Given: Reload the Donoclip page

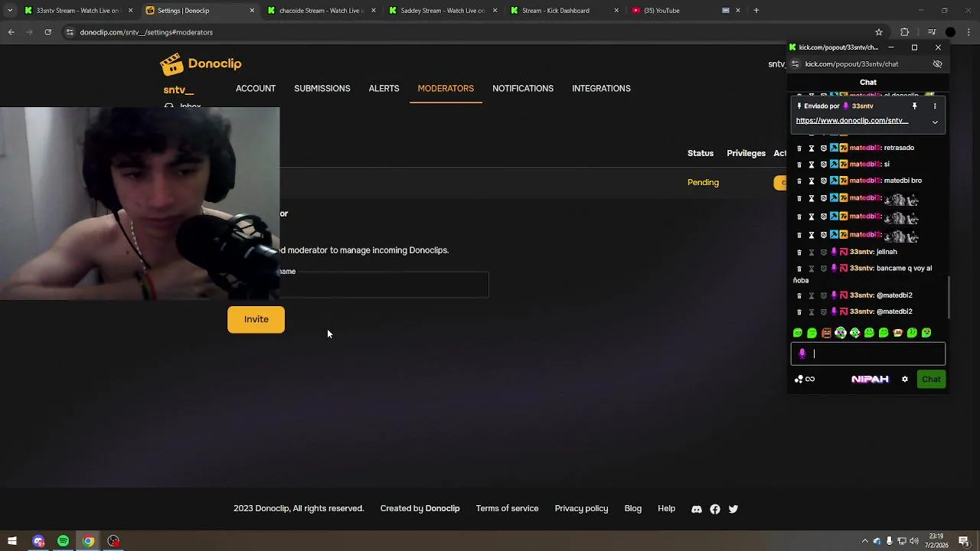Looking at the screenshot, I should tap(47, 32).
